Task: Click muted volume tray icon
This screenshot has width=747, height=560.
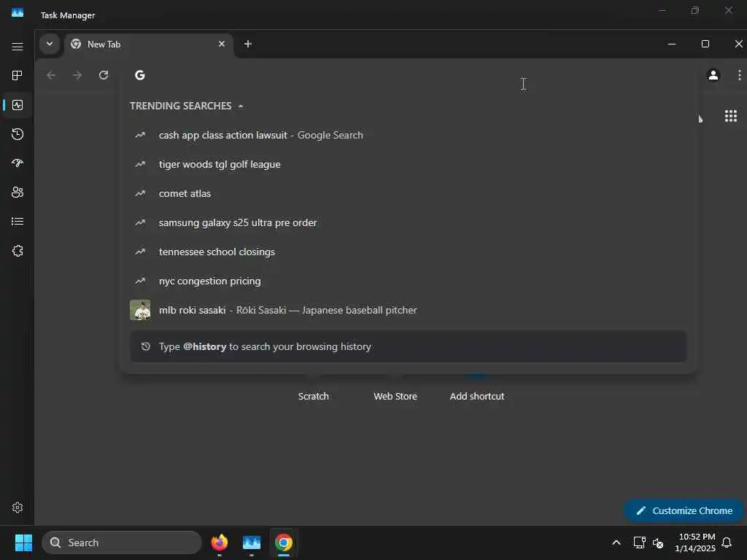Action: [658, 542]
